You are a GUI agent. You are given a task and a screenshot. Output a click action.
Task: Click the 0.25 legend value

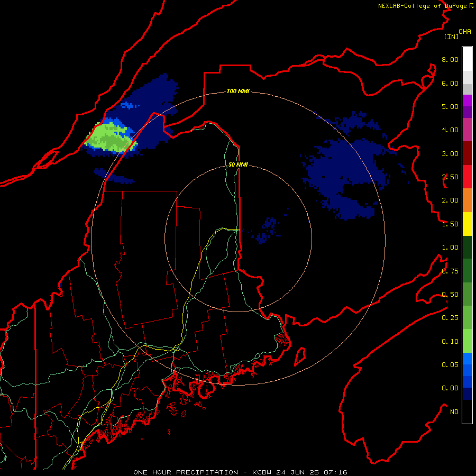point(450,318)
